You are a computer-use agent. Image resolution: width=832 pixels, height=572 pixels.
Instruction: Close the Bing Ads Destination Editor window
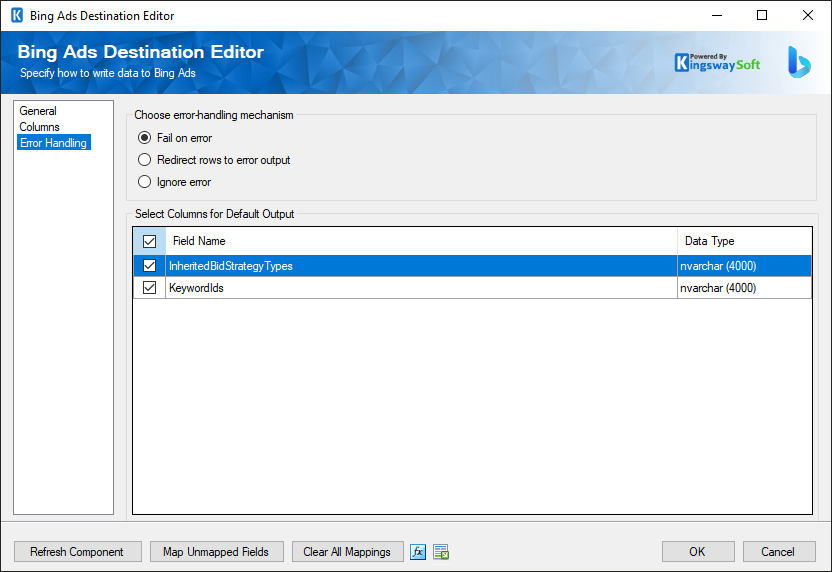808,15
